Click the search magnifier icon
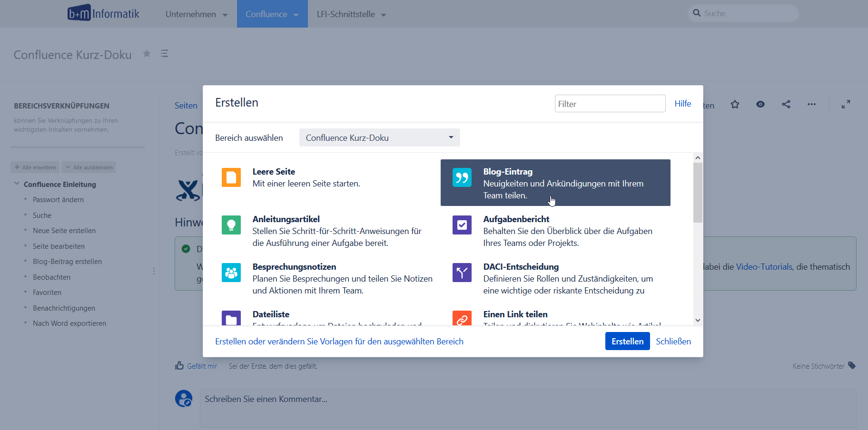 [x=697, y=13]
